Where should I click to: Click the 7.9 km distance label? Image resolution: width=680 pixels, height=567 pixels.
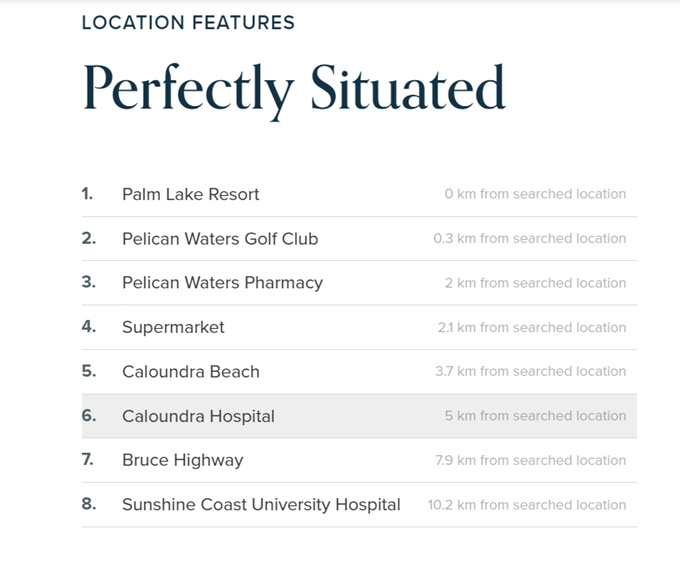pos(531,460)
